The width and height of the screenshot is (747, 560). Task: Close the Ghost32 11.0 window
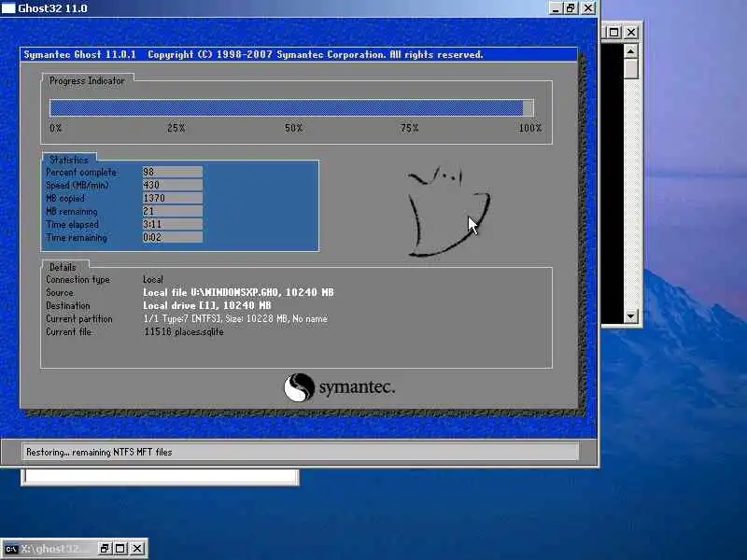(x=588, y=8)
